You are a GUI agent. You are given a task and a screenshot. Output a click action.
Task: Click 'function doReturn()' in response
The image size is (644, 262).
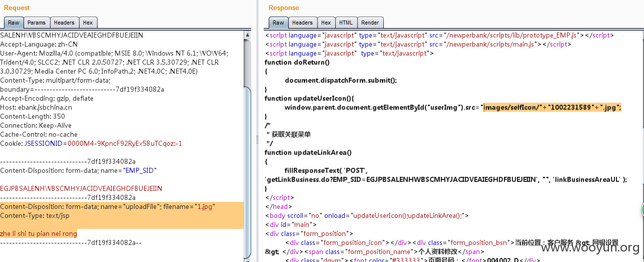pyautogui.click(x=297, y=62)
